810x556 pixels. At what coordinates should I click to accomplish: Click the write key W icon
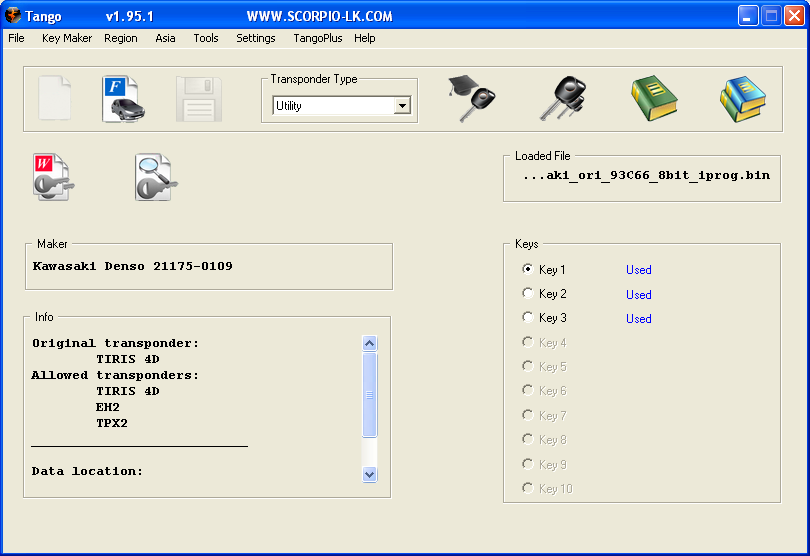click(54, 177)
